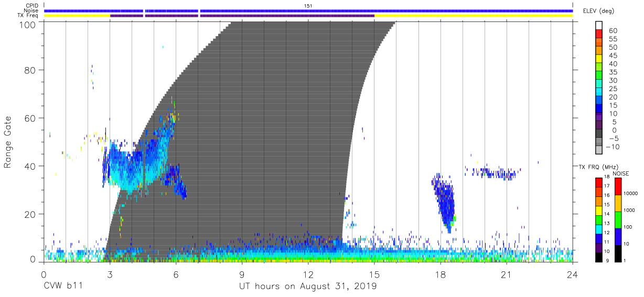The image size is (644, 297).
Task: Click the white top segment of ELEV color bar
Action: click(x=599, y=26)
